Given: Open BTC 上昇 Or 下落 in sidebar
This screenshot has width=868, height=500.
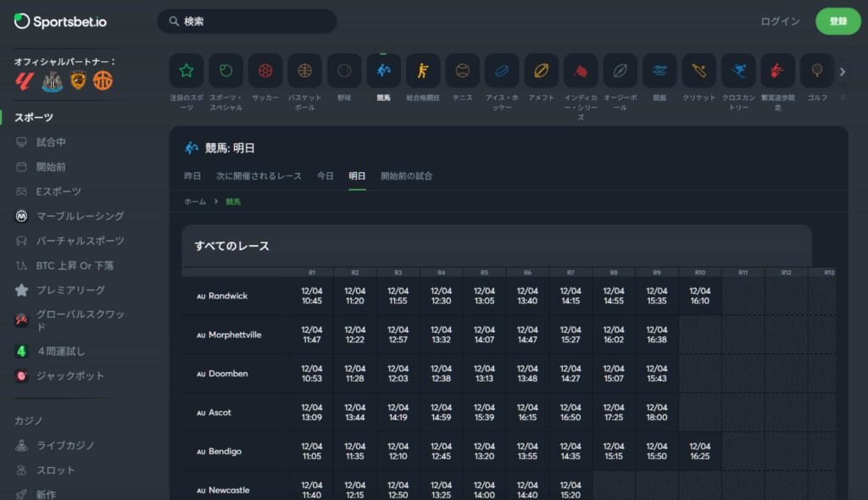Looking at the screenshot, I should (75, 266).
